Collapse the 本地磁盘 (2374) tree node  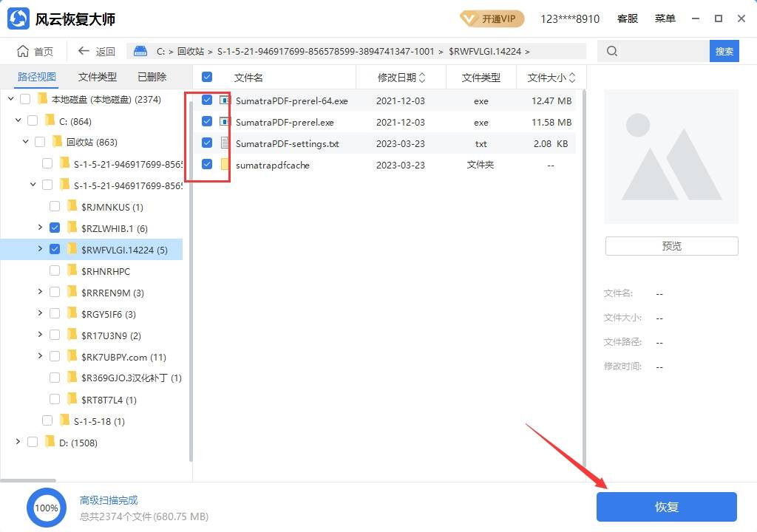(x=11, y=98)
